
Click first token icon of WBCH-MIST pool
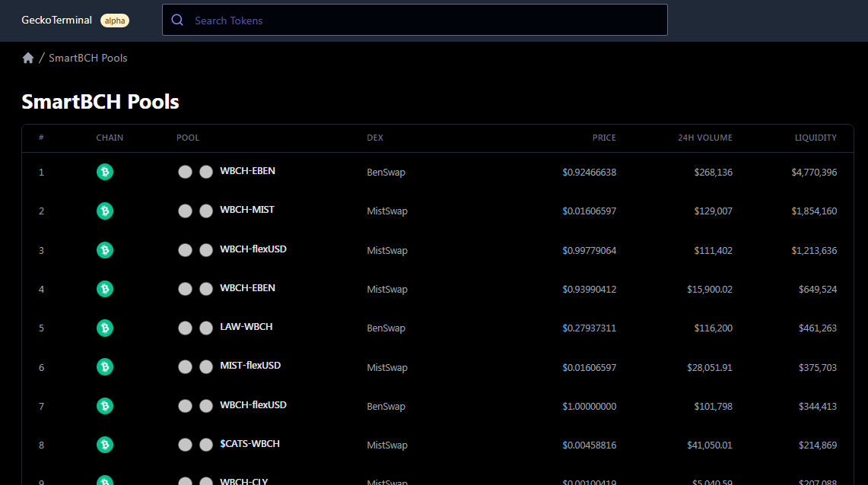pos(185,211)
